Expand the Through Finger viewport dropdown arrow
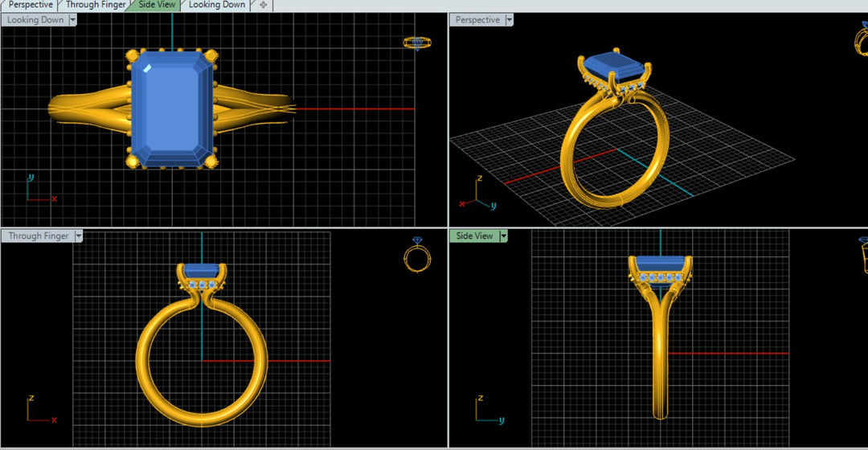 pyautogui.click(x=78, y=236)
